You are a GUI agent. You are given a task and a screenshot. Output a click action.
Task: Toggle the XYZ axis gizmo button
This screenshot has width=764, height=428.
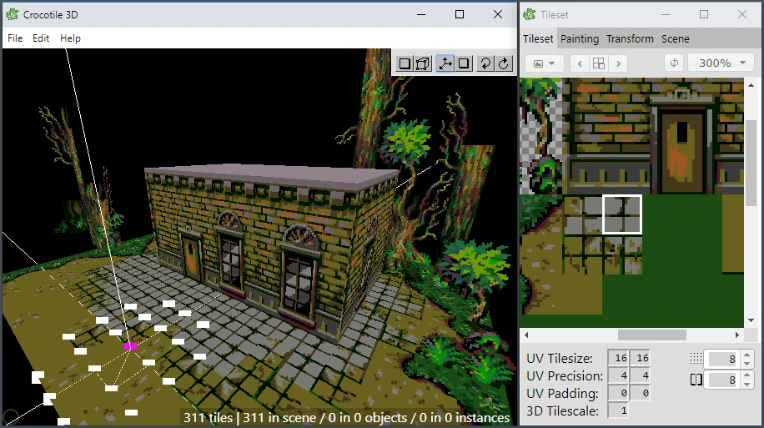click(x=445, y=63)
